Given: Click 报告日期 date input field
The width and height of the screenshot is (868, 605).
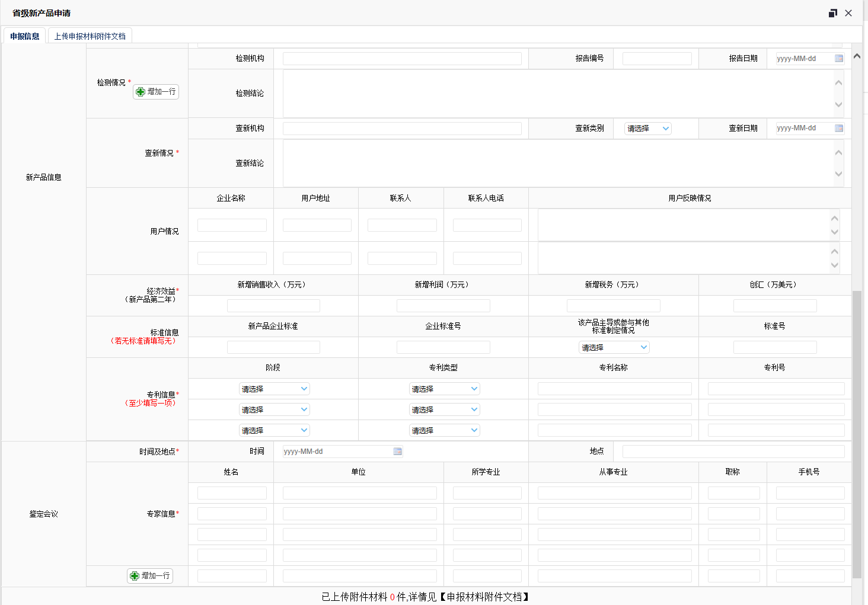Looking at the screenshot, I should point(810,59).
